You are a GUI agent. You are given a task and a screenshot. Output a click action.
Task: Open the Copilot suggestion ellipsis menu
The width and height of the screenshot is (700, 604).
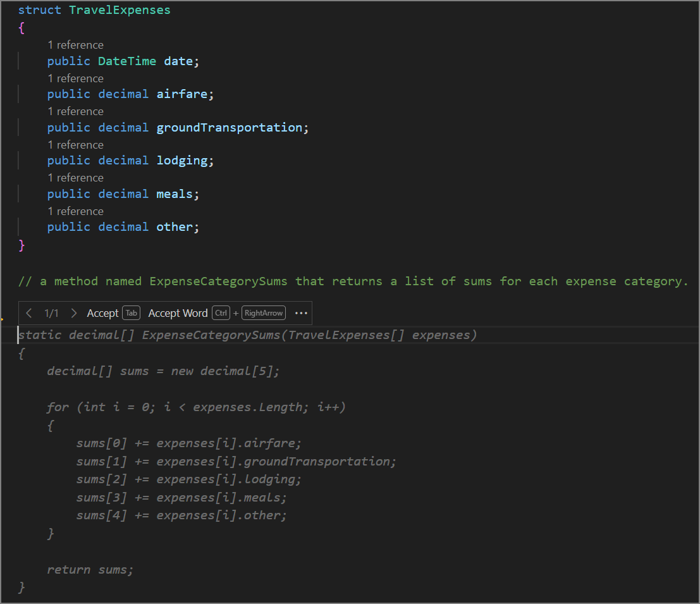(301, 312)
